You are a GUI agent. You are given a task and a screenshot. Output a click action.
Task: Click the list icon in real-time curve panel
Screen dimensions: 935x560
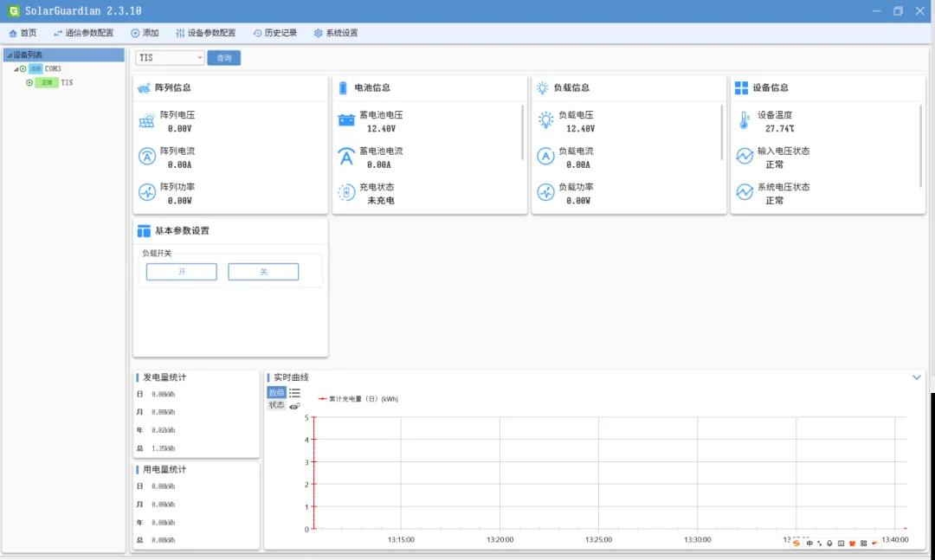coord(294,393)
